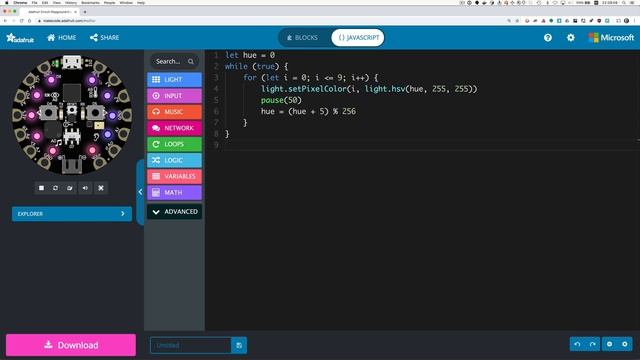Open the LIGHT toolbox category
640x360 pixels.
point(174,80)
